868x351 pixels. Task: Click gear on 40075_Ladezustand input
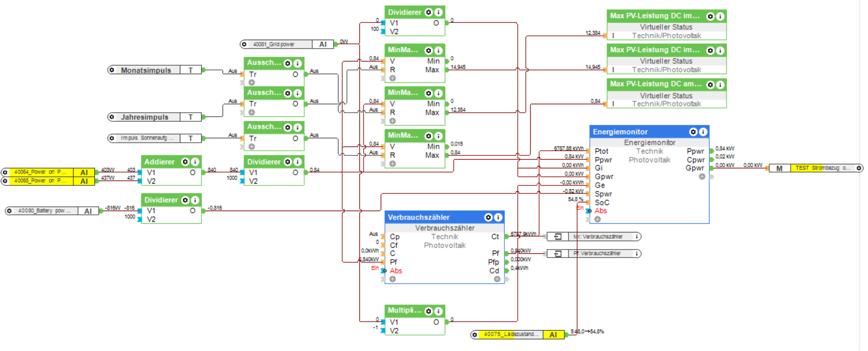pos(475,335)
